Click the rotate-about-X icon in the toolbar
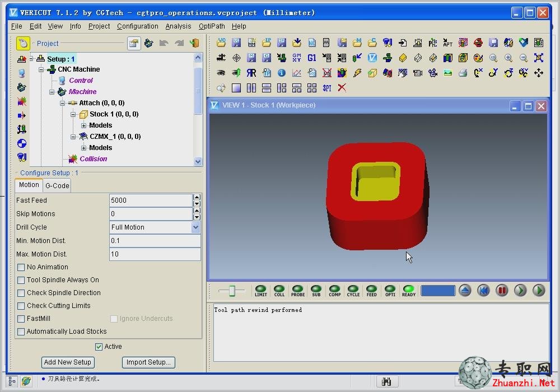The width and height of the screenshot is (560, 392). coord(478,73)
